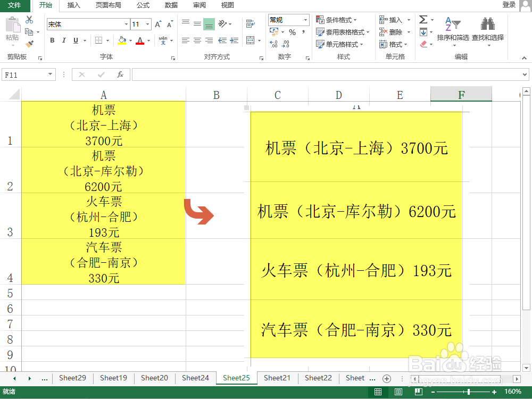Toggle Bold formatting
This screenshot has height=399, width=532.
point(52,40)
